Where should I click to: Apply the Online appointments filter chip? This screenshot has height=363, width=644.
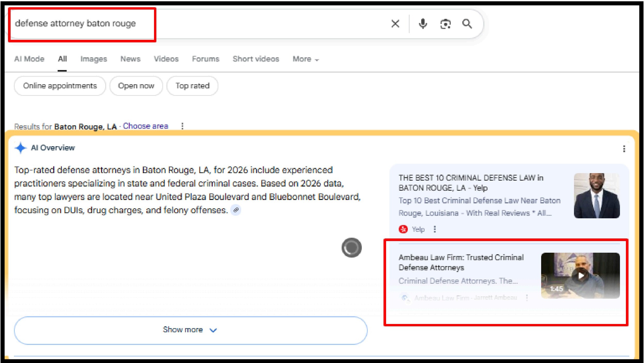(60, 86)
